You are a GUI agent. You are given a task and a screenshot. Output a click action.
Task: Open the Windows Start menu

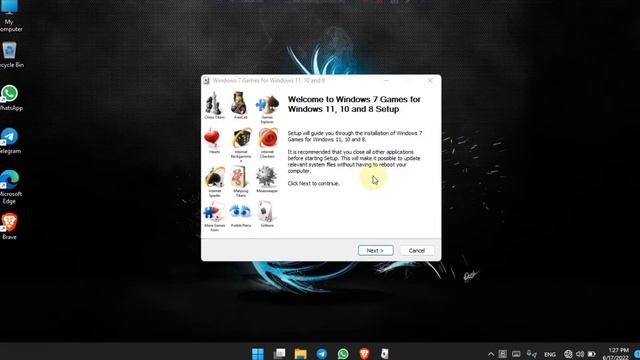(258, 353)
